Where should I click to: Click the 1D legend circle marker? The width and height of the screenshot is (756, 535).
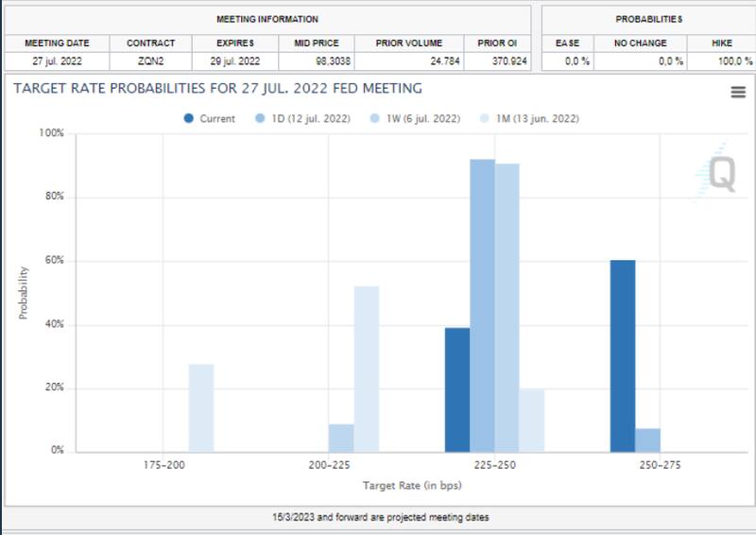[x=259, y=119]
